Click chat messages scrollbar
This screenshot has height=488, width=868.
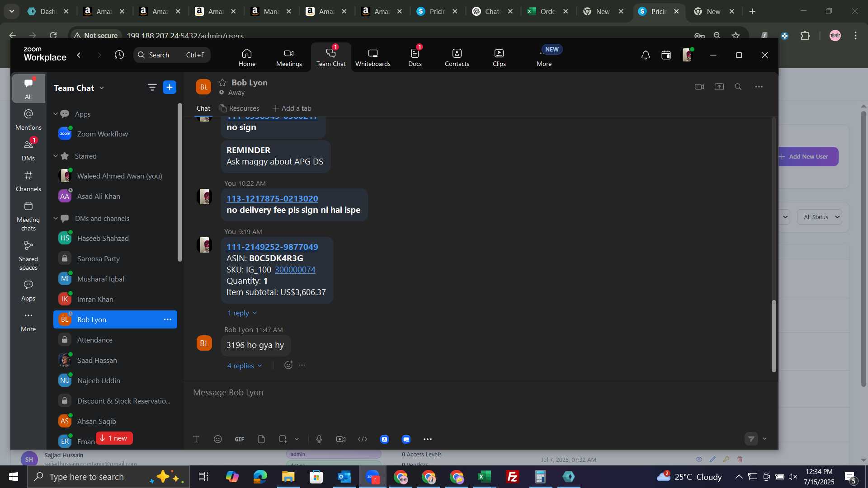coord(774,336)
